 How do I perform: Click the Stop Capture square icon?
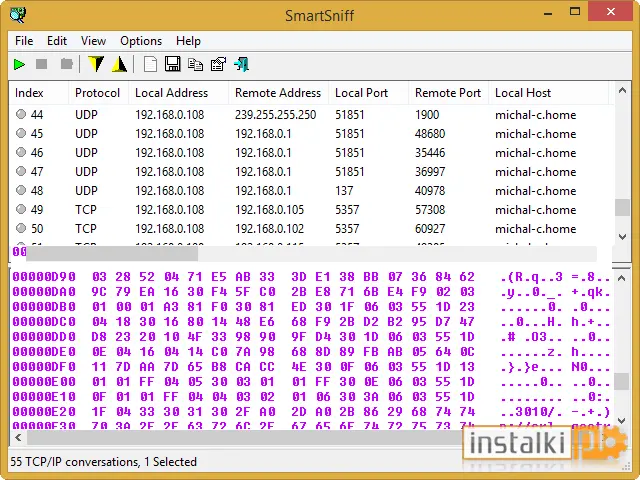point(42,64)
